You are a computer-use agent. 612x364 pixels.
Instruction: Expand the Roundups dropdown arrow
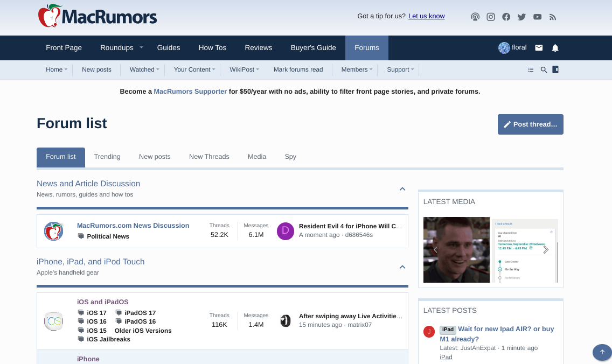(x=141, y=47)
